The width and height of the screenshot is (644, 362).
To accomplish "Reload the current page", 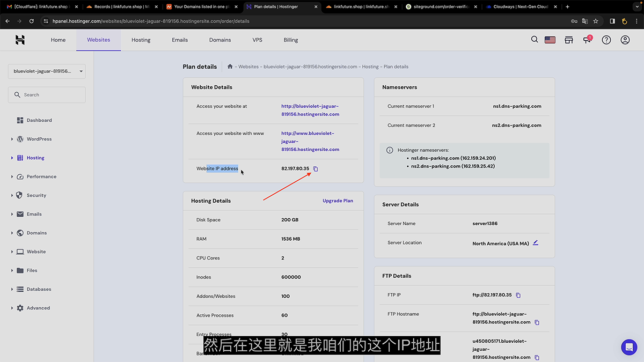I will coord(32,21).
